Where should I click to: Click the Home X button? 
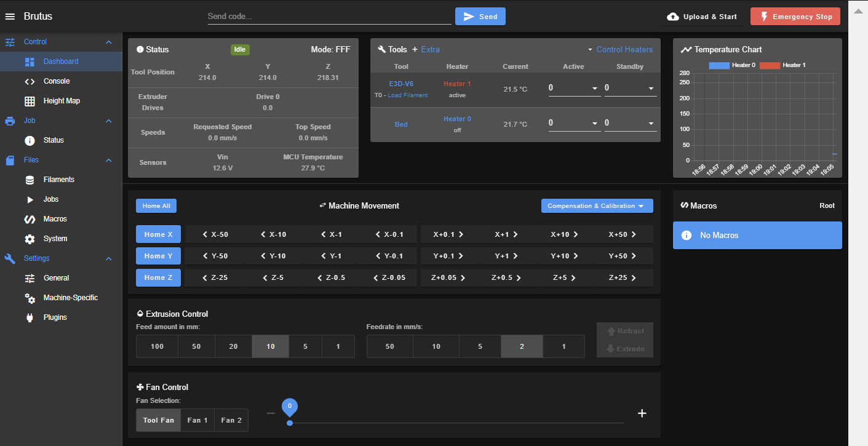[x=159, y=234]
